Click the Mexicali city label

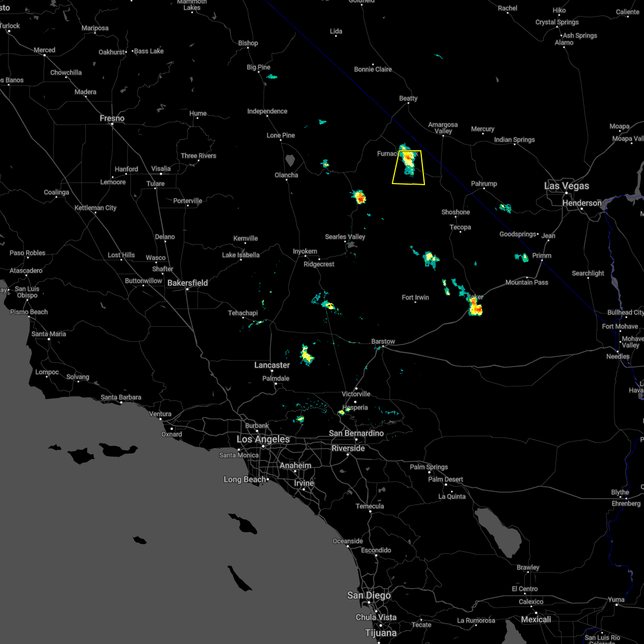pyautogui.click(x=536, y=619)
